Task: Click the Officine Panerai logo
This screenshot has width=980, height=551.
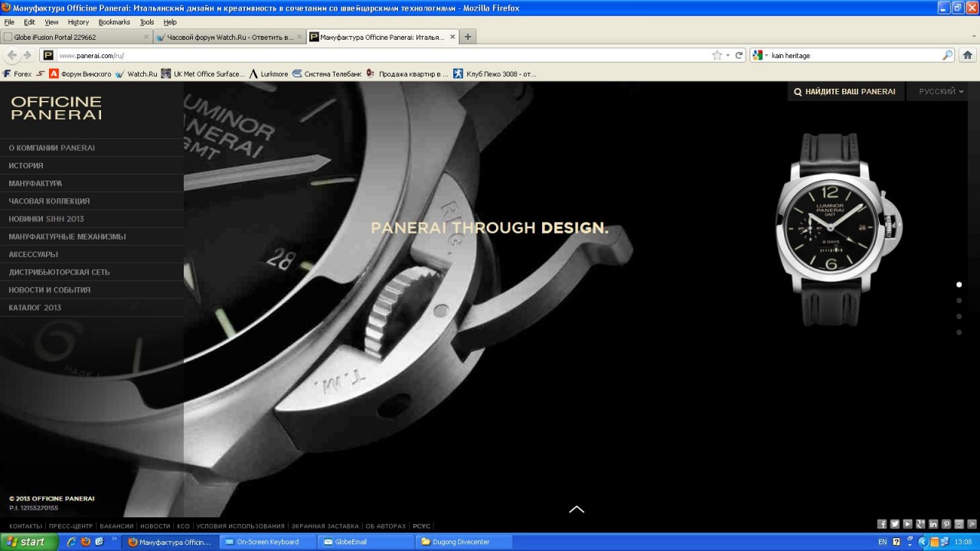Action: coord(56,108)
